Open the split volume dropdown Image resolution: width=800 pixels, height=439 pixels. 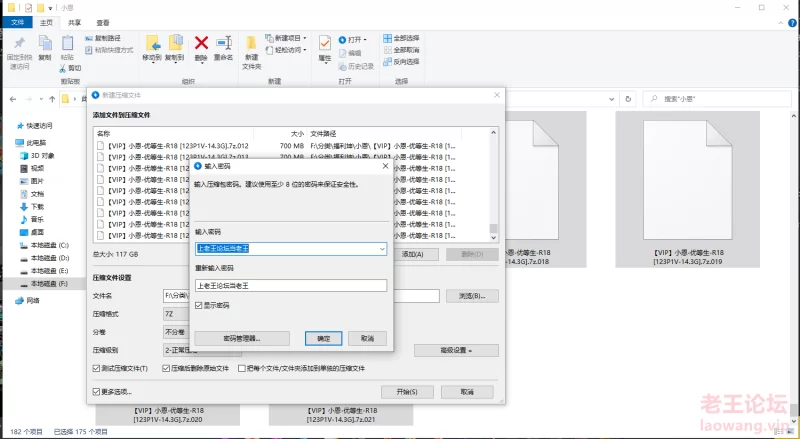click(x=177, y=332)
